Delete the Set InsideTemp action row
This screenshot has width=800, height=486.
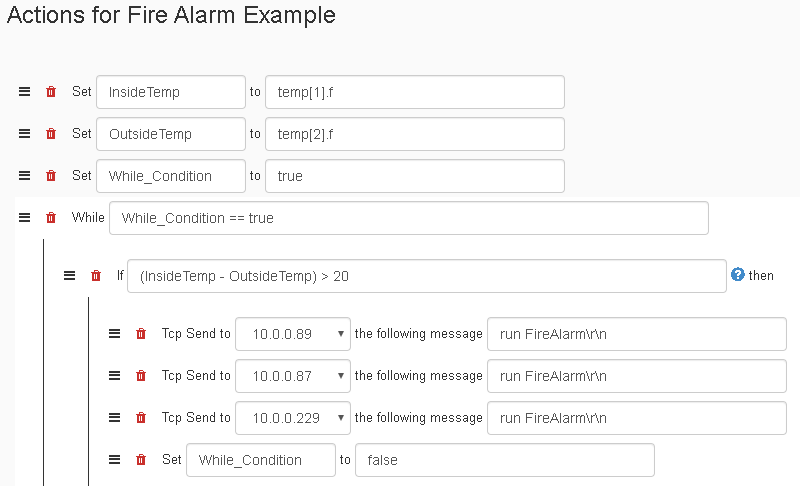51,92
